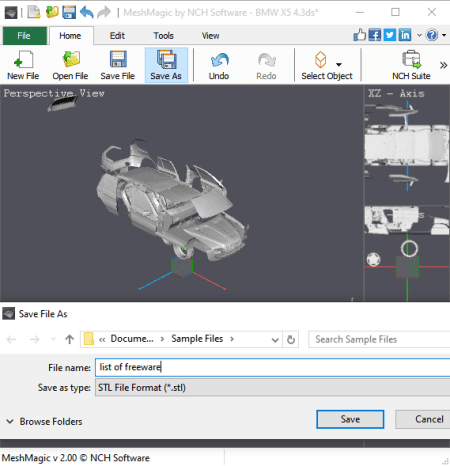Click the XZ - Axis view label
The height and width of the screenshot is (466, 450).
pos(396,93)
